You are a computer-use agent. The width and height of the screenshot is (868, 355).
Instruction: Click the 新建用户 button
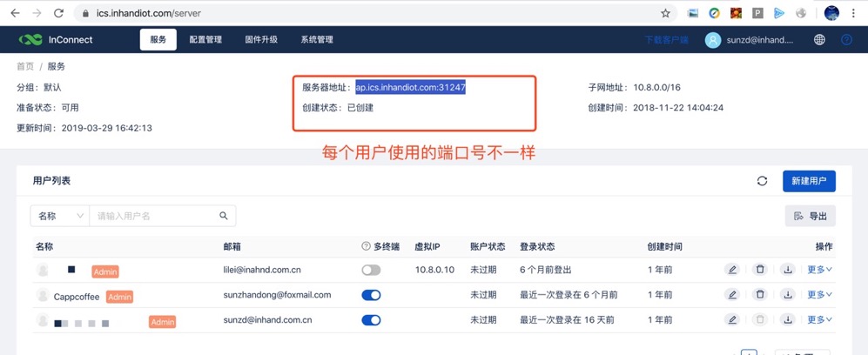coord(809,181)
